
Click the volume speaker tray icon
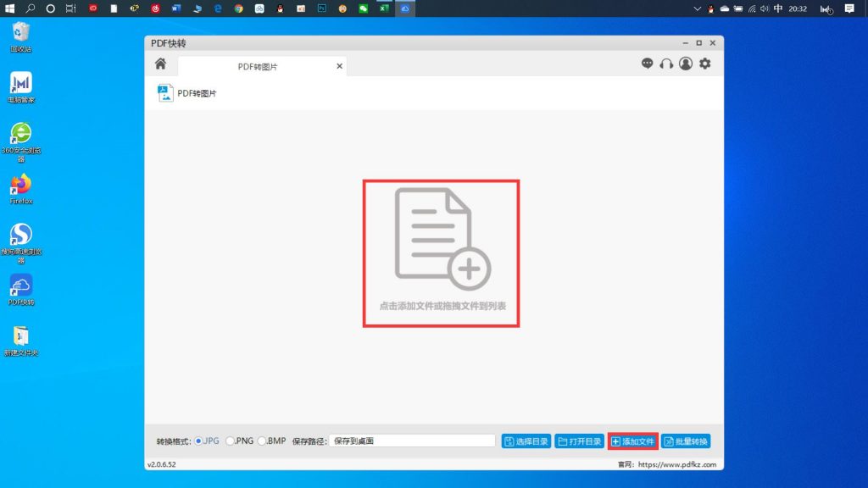click(765, 8)
